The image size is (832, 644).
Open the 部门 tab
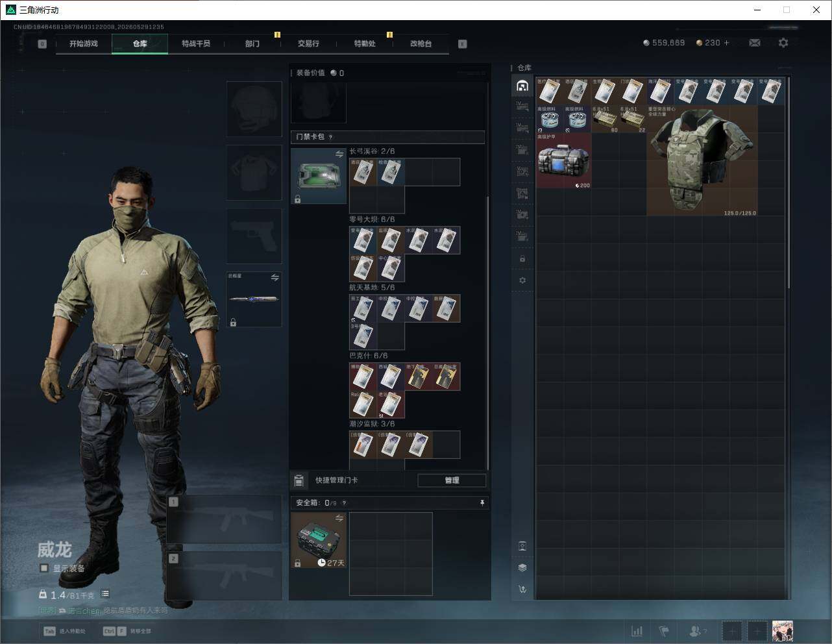[252, 43]
